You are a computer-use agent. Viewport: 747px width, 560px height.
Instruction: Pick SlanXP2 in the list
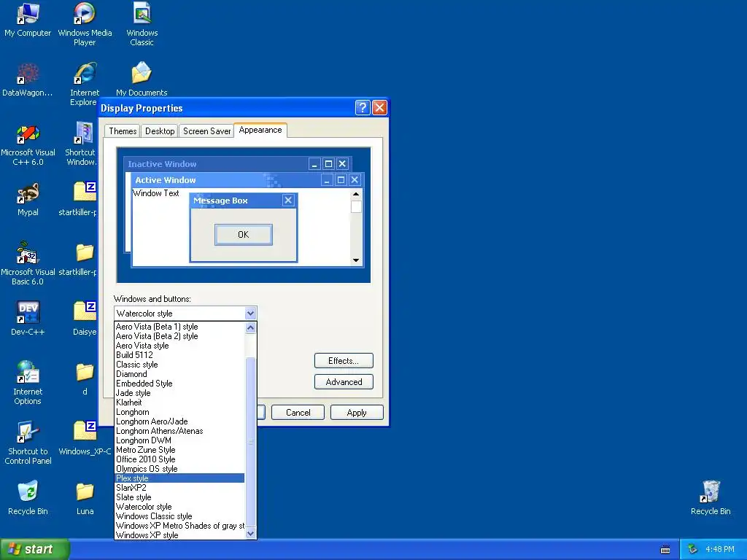(x=180, y=488)
